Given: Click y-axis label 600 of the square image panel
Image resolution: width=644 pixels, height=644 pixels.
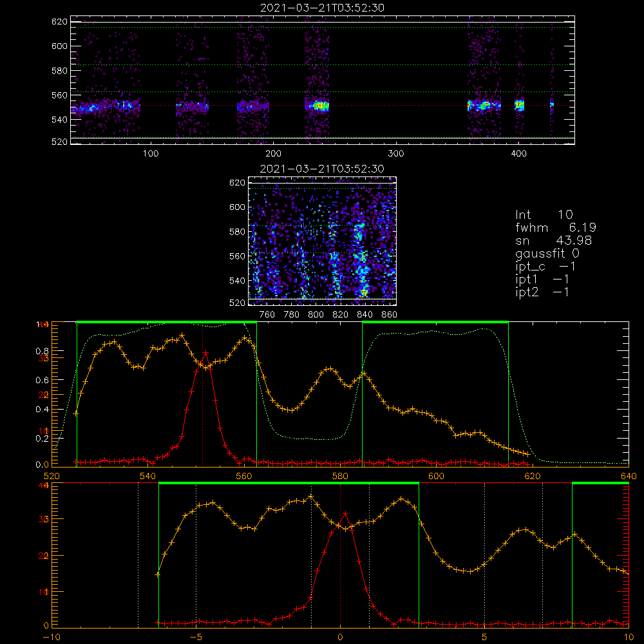Looking at the screenshot, I should (237, 207).
